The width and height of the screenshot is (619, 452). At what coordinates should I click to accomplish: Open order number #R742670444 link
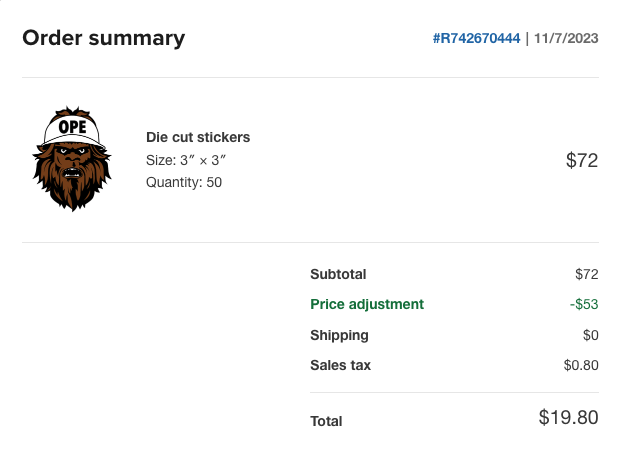click(476, 39)
